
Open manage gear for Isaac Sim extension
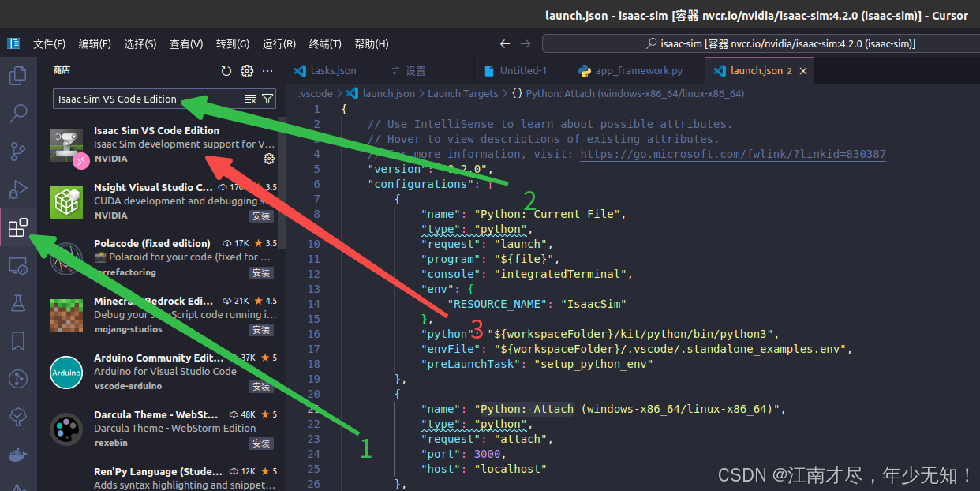[269, 159]
